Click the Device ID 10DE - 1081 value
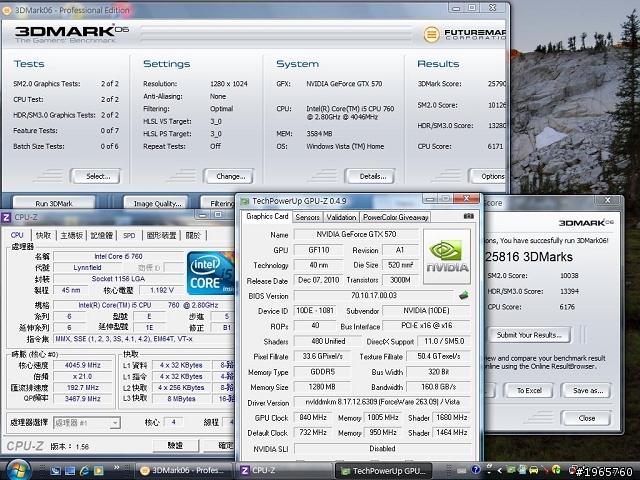This screenshot has height=480, width=640. pos(315,311)
